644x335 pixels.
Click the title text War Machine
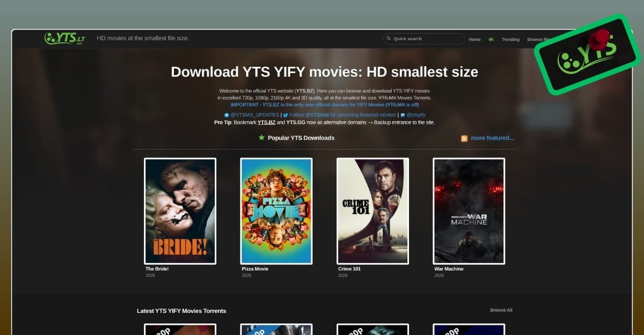pyautogui.click(x=449, y=269)
